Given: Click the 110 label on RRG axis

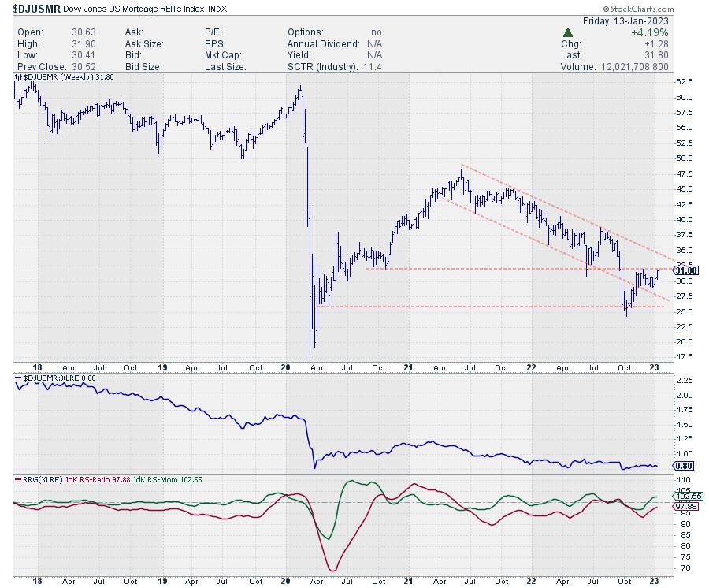Looking at the screenshot, I should tap(684, 480).
